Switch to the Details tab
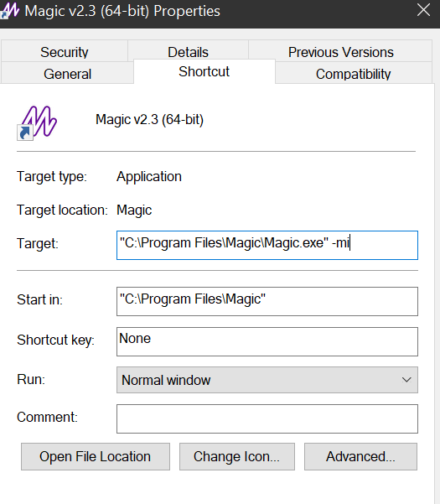This screenshot has width=440, height=504. click(189, 51)
